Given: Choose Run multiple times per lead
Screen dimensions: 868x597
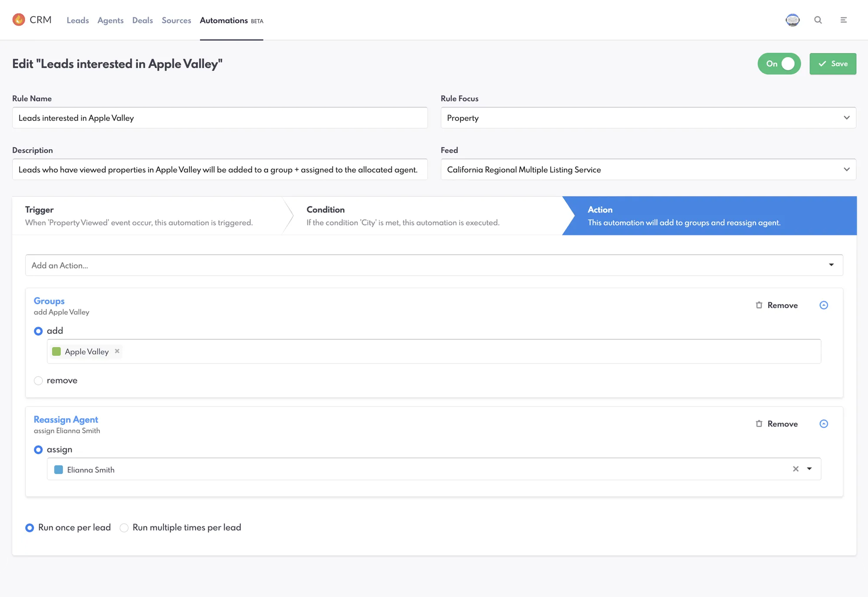Looking at the screenshot, I should [x=124, y=528].
